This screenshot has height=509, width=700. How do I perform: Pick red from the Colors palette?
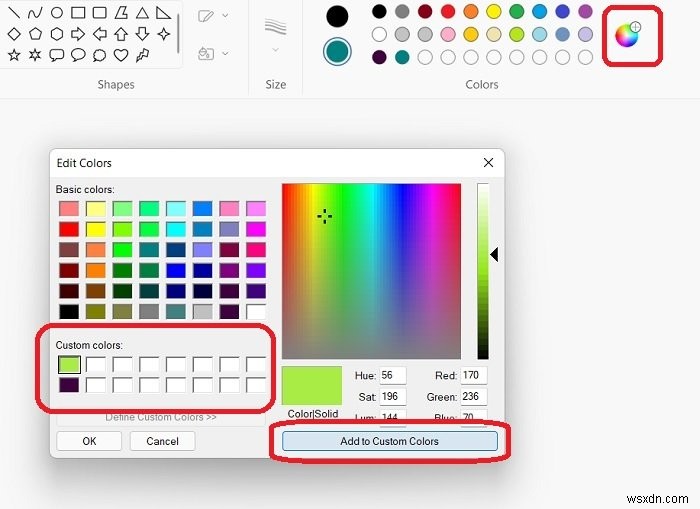(x=448, y=12)
